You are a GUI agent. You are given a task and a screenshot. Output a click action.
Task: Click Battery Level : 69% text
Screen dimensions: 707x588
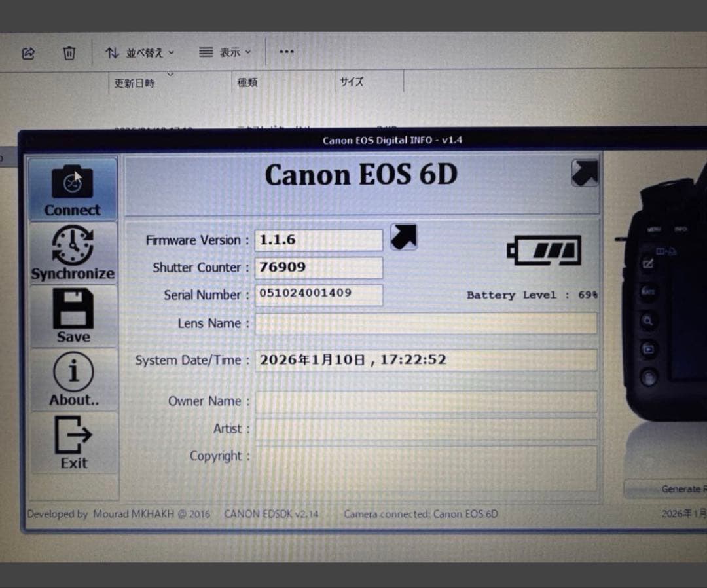pos(532,295)
